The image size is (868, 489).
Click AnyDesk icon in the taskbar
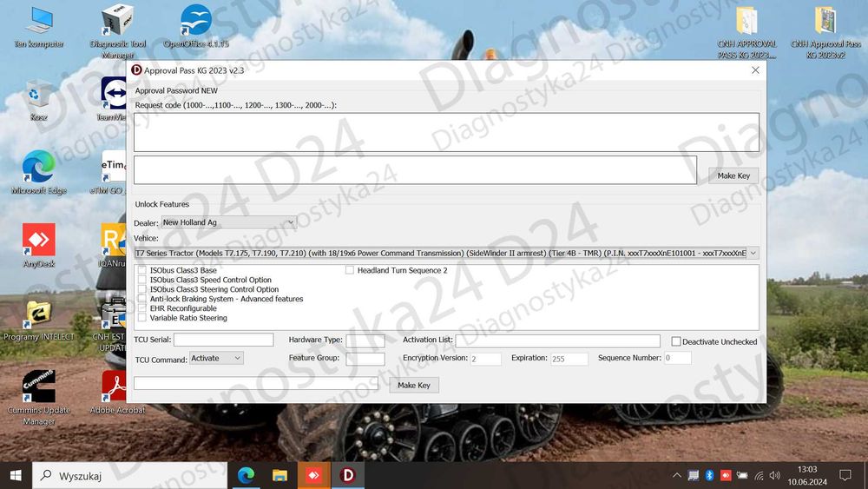(x=314, y=475)
